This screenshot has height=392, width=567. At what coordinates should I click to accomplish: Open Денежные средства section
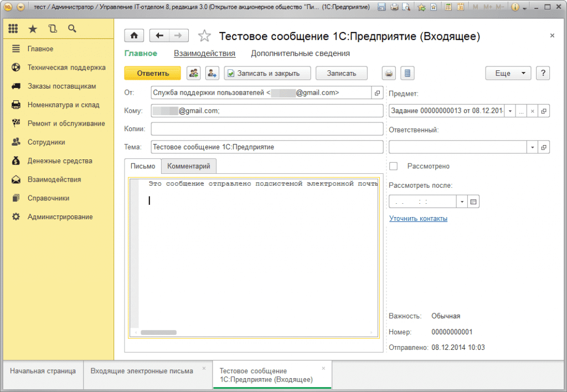point(59,161)
